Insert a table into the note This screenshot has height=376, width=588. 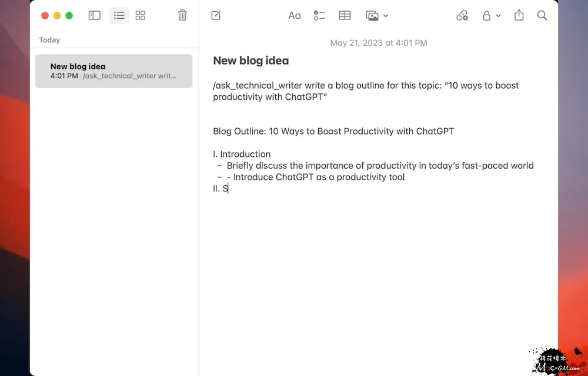click(345, 16)
